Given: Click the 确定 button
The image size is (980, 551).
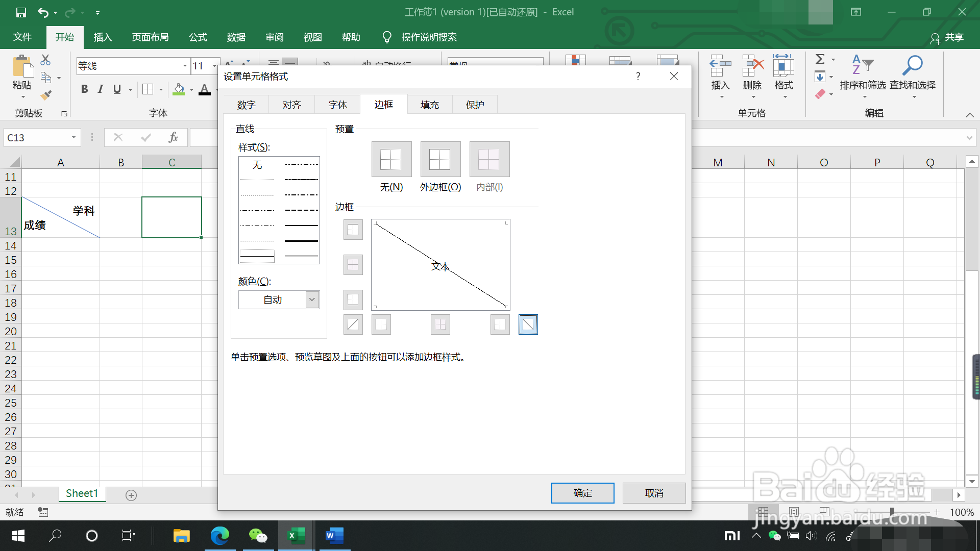Looking at the screenshot, I should [582, 493].
